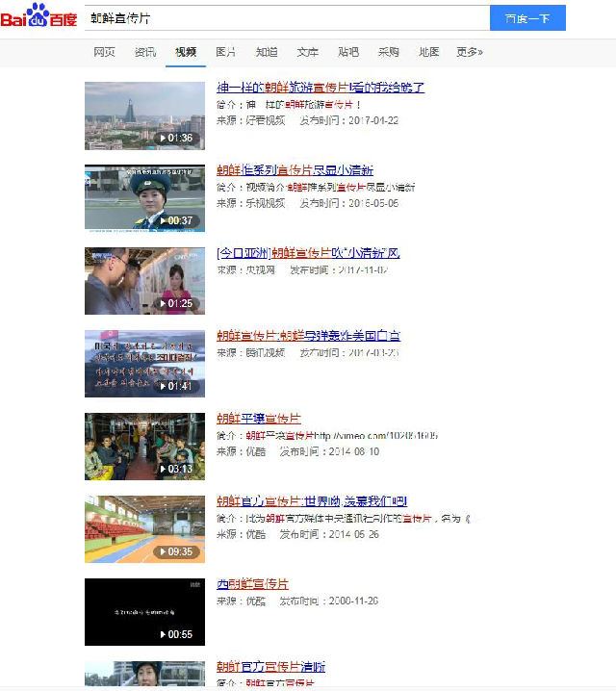Open link 神一样的朝鲜旅游宣传片
Viewport: 616px width, 691px height.
(321, 88)
